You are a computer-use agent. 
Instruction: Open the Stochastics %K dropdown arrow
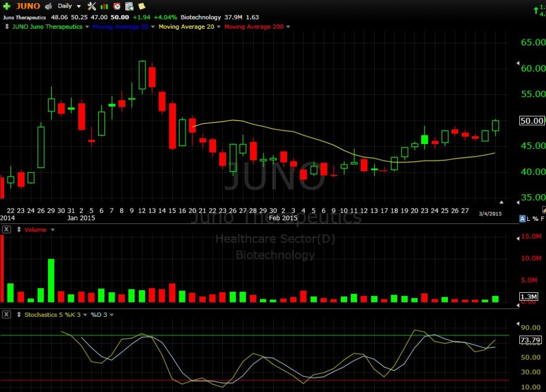click(85, 315)
